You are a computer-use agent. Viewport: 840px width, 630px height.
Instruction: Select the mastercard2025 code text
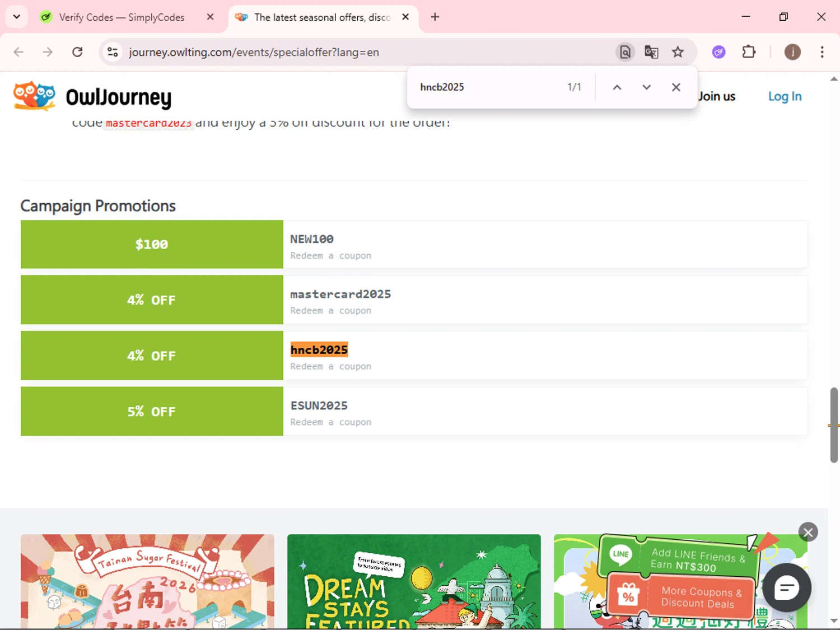point(340,294)
